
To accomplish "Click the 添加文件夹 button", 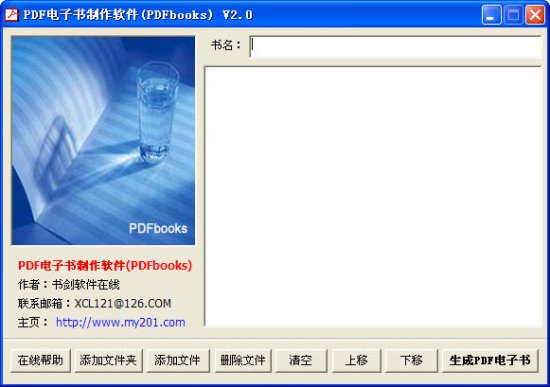I will [108, 360].
